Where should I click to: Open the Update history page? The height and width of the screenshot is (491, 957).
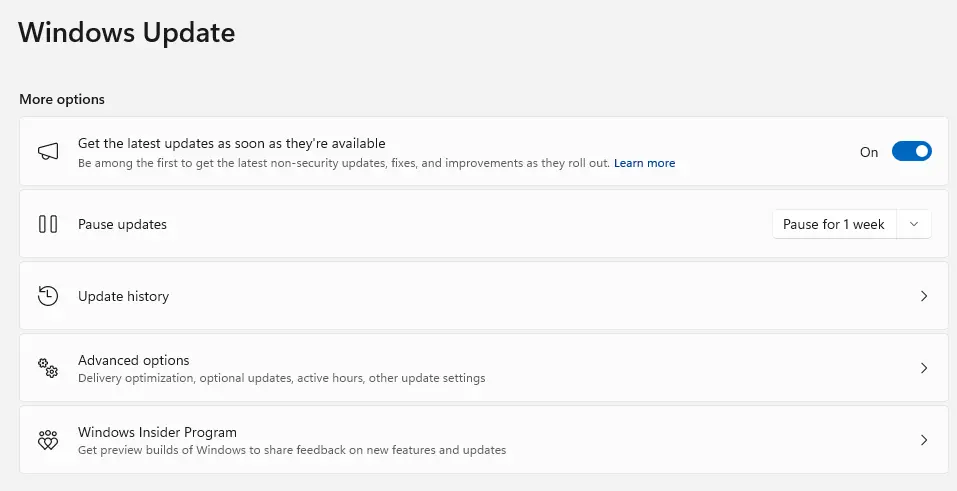point(124,296)
